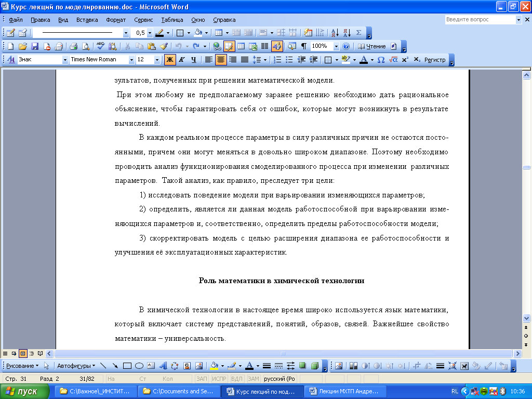Open the Таблица menu
This screenshot has height=399, width=532.
point(172,20)
